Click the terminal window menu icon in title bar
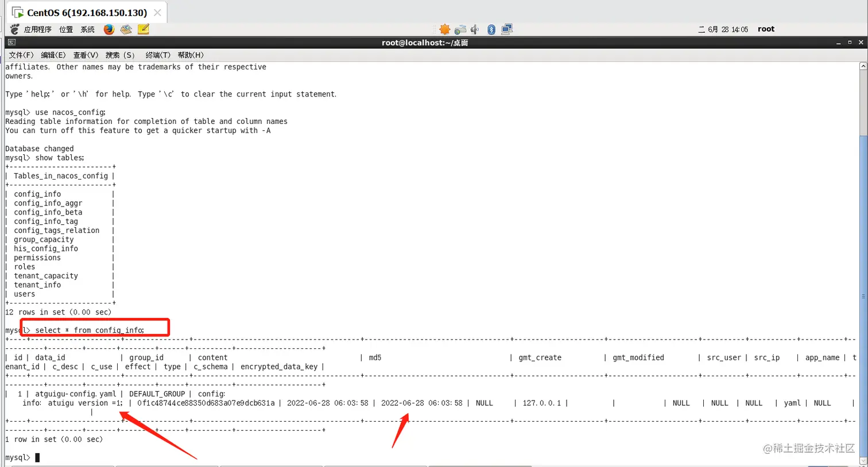The height and width of the screenshot is (467, 868). point(11,42)
